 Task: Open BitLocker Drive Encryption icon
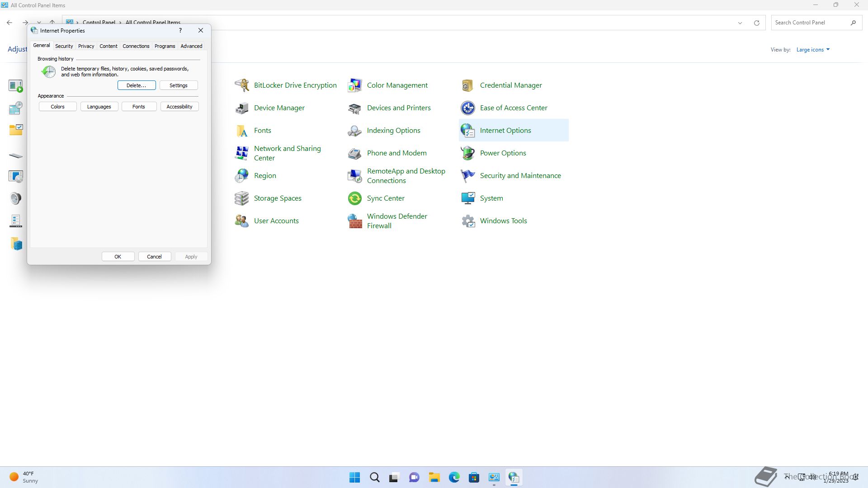coord(242,85)
